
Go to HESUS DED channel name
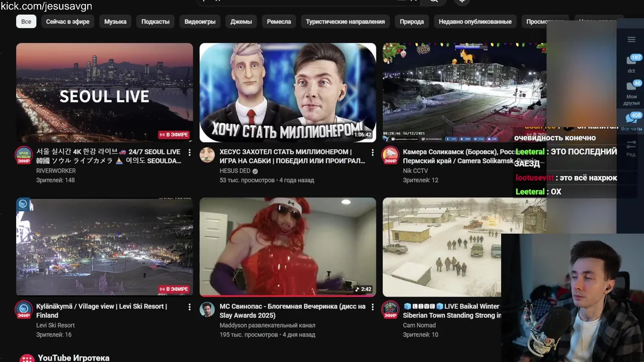(x=235, y=171)
